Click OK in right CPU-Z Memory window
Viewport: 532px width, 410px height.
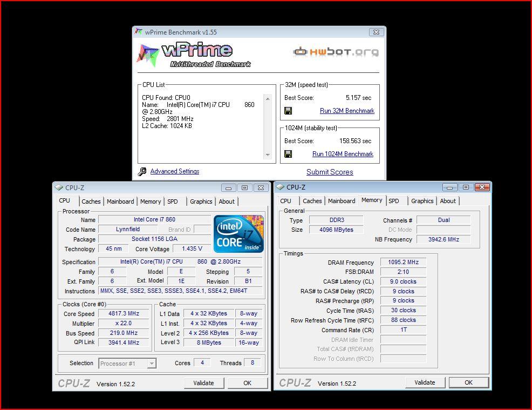468,382
